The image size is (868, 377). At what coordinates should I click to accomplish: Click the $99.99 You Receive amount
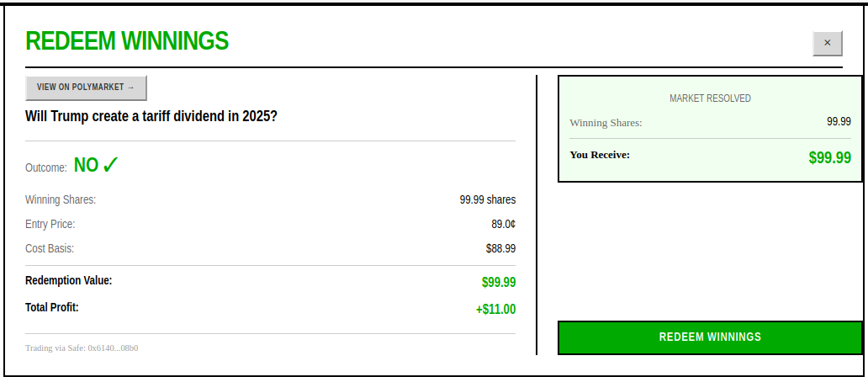point(829,157)
